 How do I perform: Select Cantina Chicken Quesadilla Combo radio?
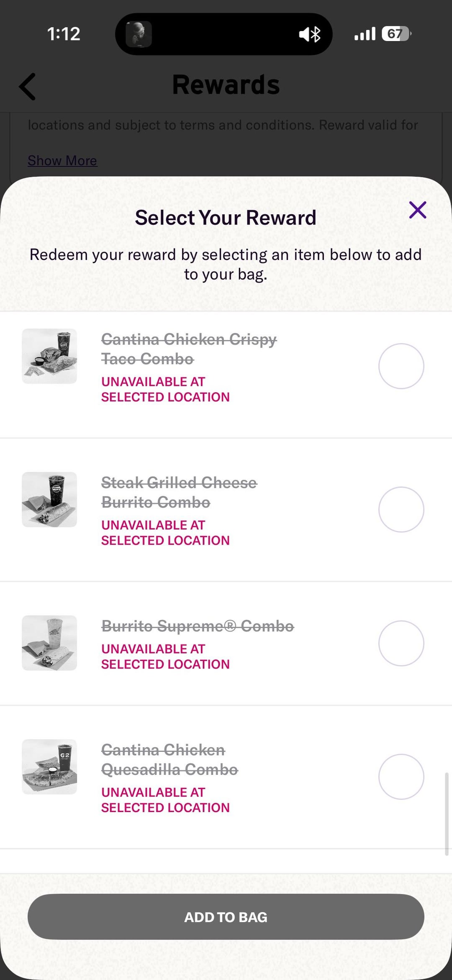click(401, 777)
